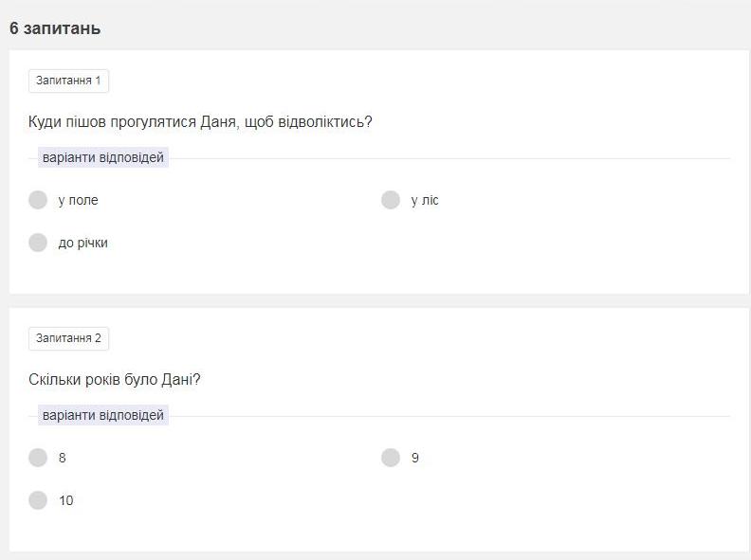The width and height of the screenshot is (751, 560).
Task: Click the 'Запитання 1' tag
Action: coord(68,81)
